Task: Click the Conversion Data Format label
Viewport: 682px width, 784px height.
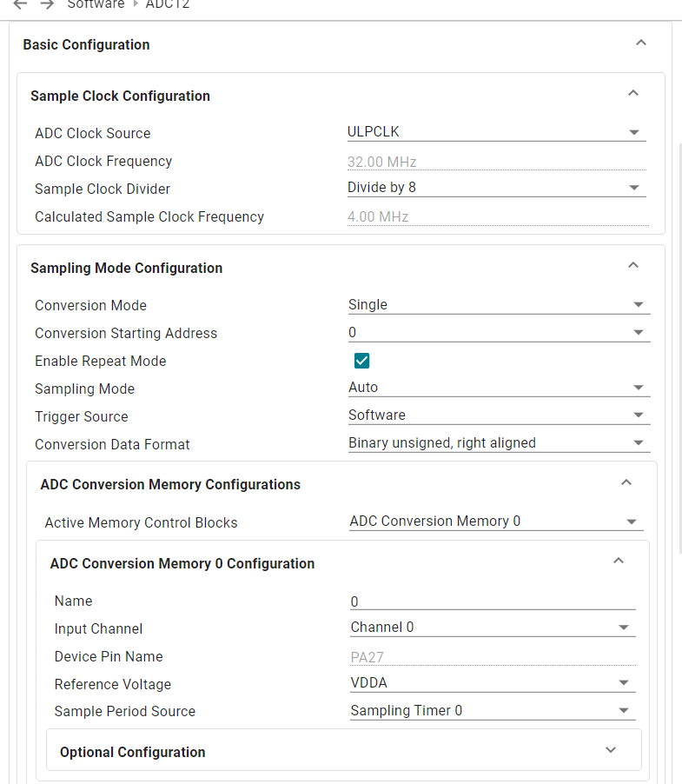Action: [x=112, y=444]
